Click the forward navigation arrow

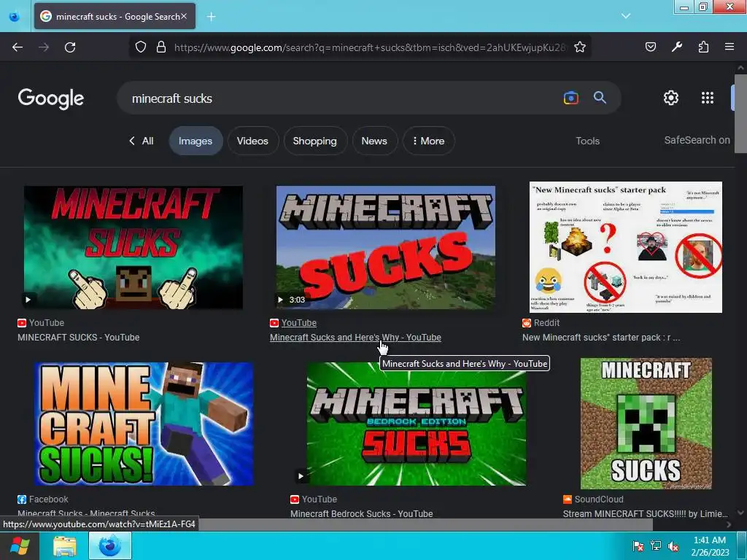point(44,47)
